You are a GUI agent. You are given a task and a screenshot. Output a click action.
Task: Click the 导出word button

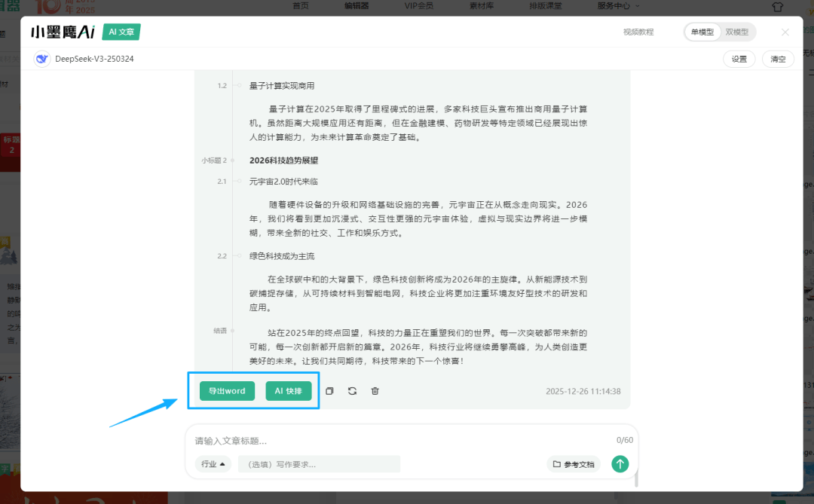[227, 391]
